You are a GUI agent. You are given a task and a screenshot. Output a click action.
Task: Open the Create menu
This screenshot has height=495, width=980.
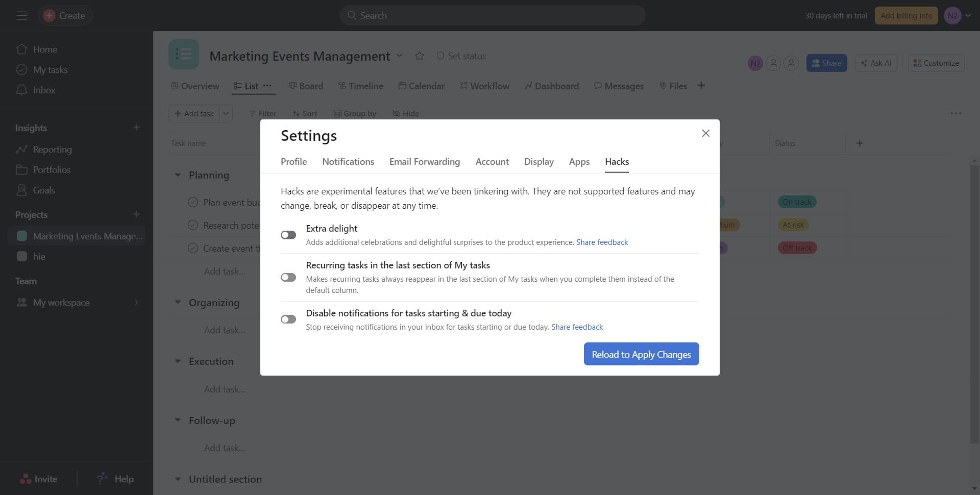click(x=65, y=15)
